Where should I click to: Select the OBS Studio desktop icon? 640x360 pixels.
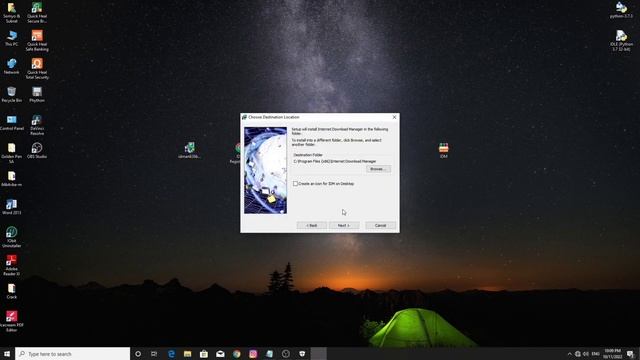[37, 151]
